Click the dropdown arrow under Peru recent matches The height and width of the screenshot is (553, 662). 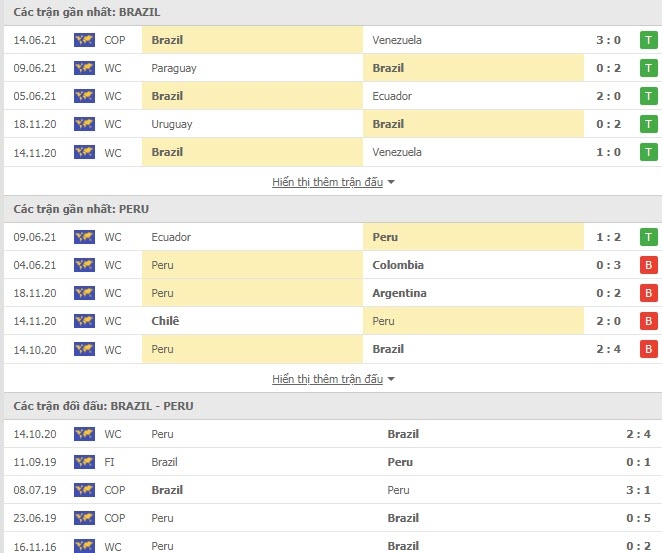tap(391, 379)
